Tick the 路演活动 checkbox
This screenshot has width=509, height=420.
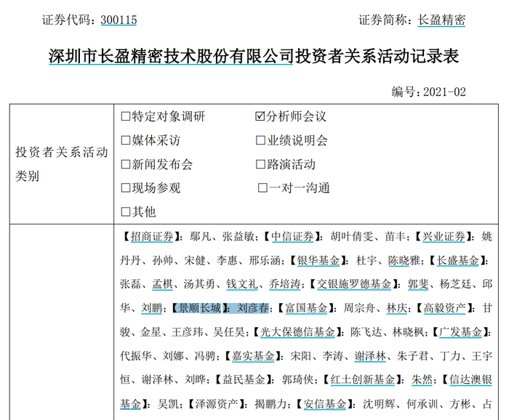[260, 164]
